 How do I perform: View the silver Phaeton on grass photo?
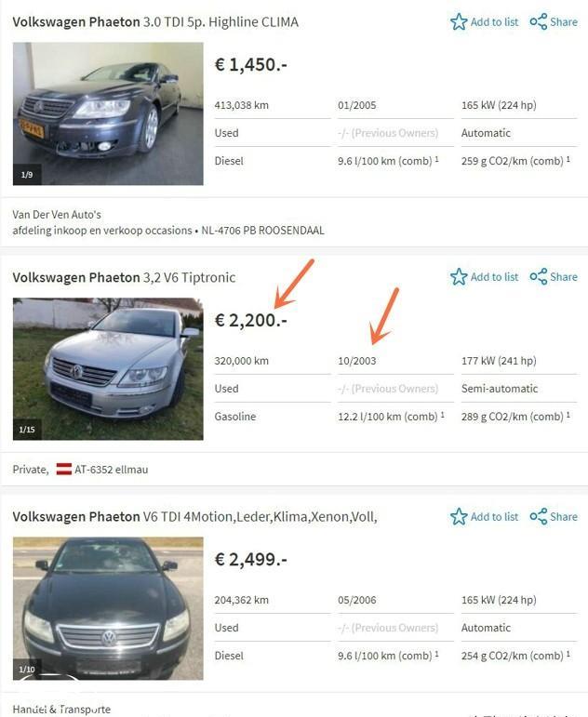(x=108, y=369)
